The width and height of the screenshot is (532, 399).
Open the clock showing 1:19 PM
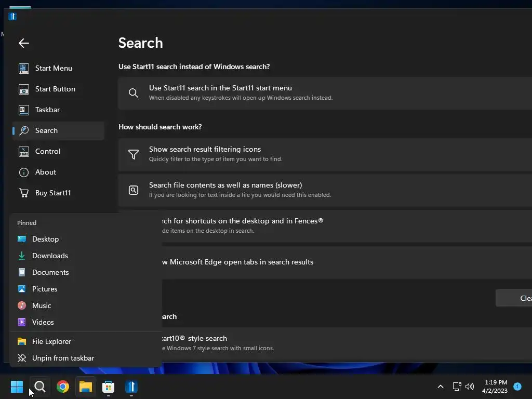[495, 387]
